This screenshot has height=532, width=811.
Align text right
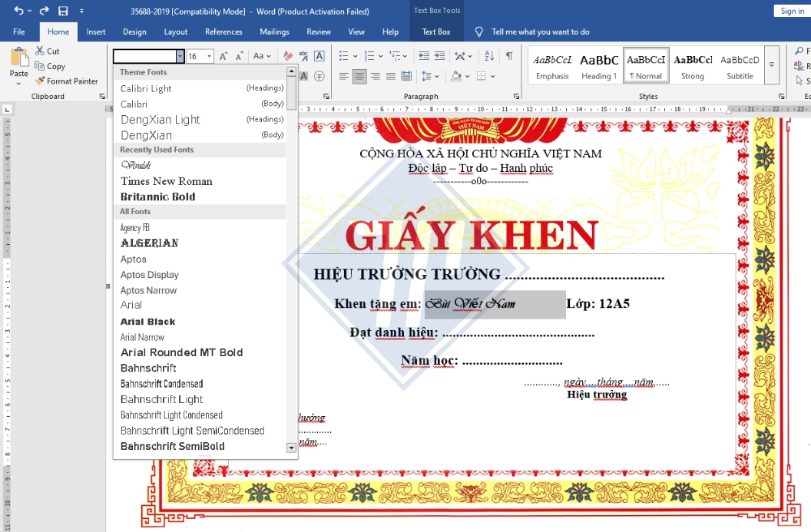click(376, 77)
